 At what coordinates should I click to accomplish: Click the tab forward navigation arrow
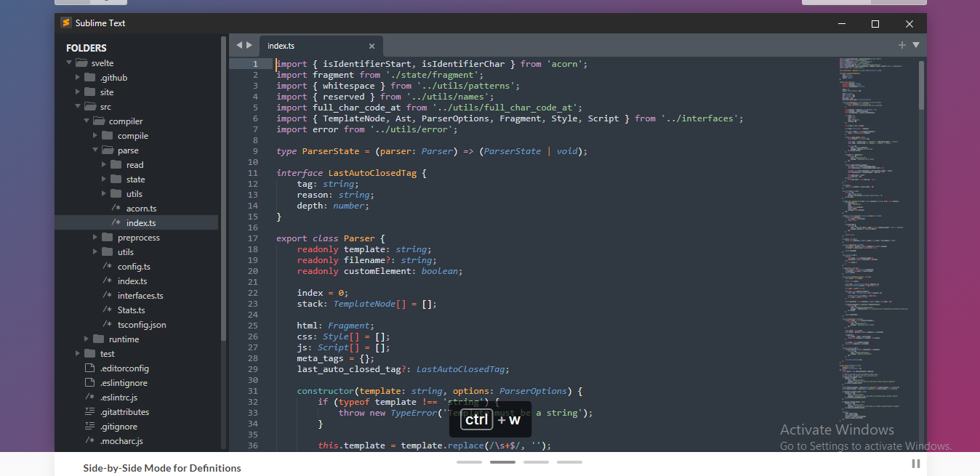click(249, 45)
